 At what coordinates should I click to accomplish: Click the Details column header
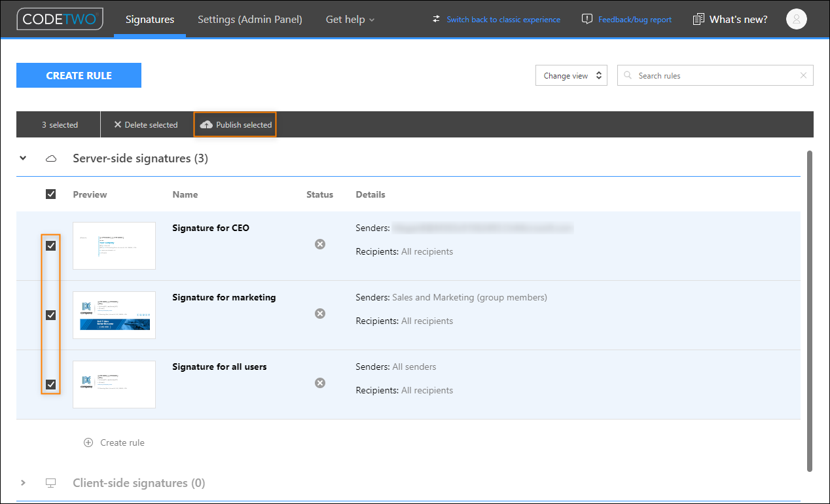[370, 194]
